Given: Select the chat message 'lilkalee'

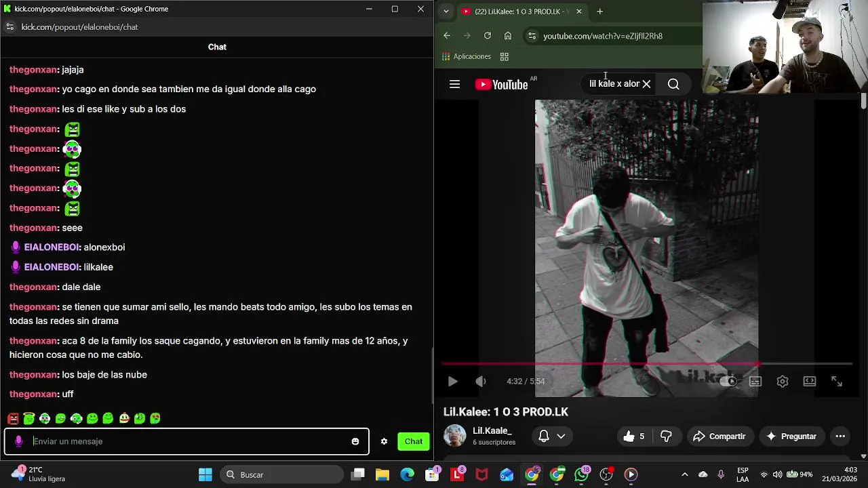Looking at the screenshot, I should pos(98,267).
